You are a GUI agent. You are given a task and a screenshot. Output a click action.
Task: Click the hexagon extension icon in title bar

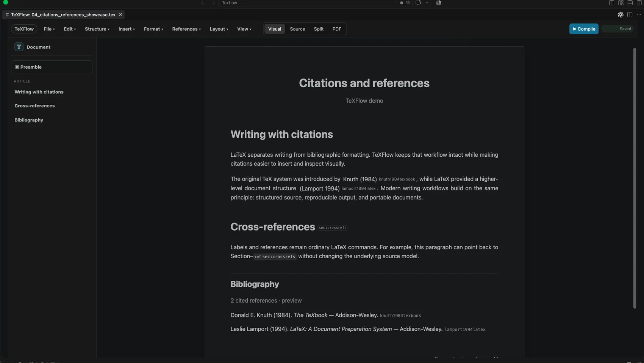[x=439, y=3]
